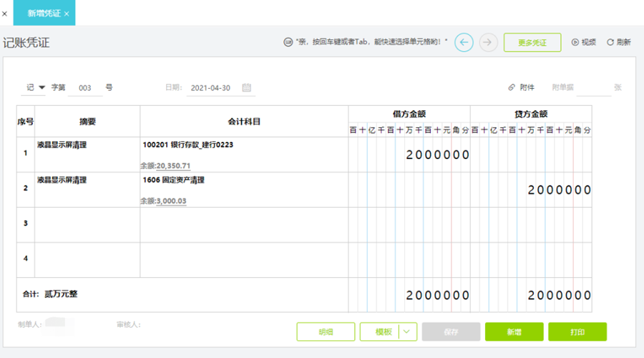Select account 100201 银行存款_建行0223

[188, 145]
